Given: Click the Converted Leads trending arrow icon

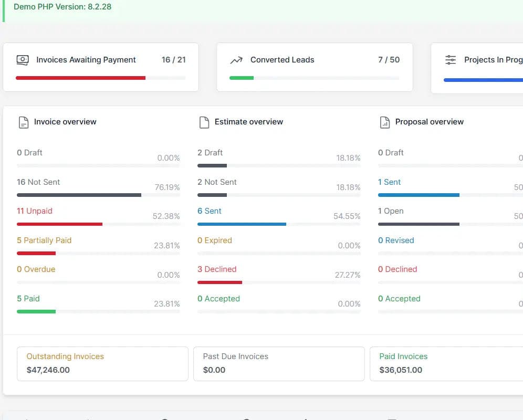Looking at the screenshot, I should [x=236, y=60].
